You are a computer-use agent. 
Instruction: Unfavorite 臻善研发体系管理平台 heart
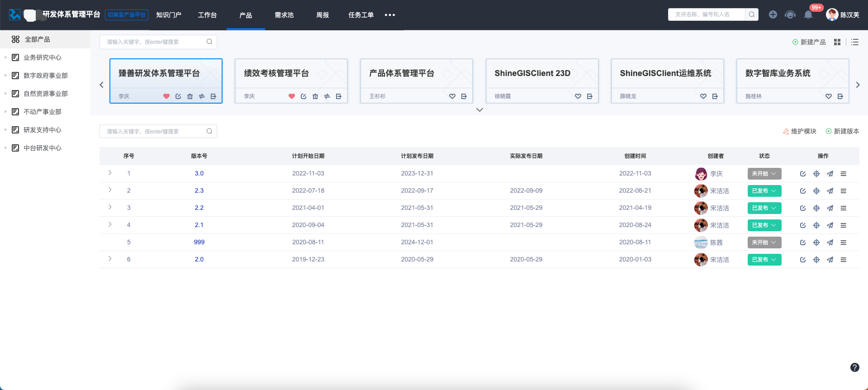(x=166, y=96)
